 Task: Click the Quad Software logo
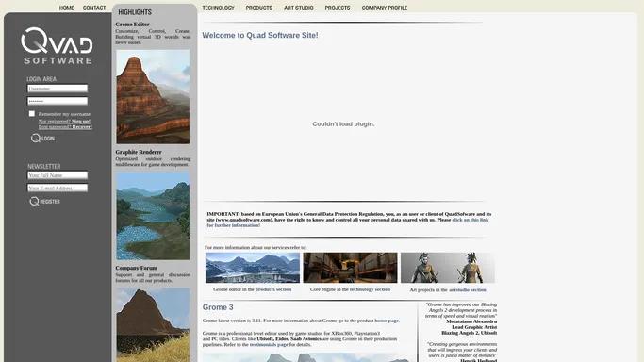[x=58, y=45]
